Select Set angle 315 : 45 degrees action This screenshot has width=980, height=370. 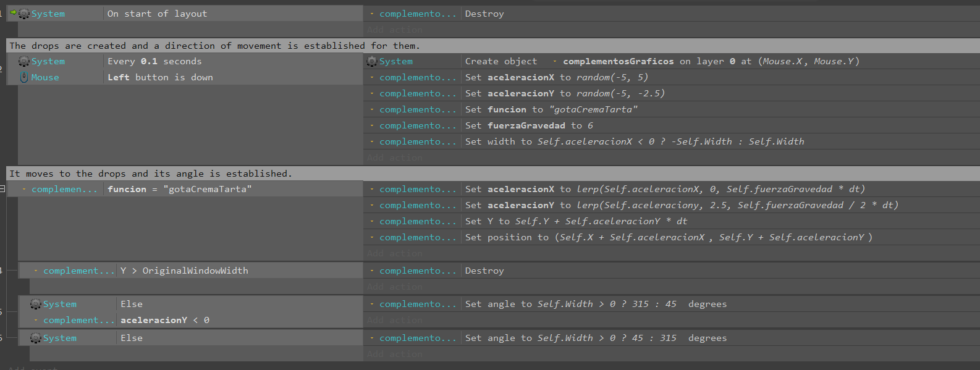pyautogui.click(x=672, y=304)
